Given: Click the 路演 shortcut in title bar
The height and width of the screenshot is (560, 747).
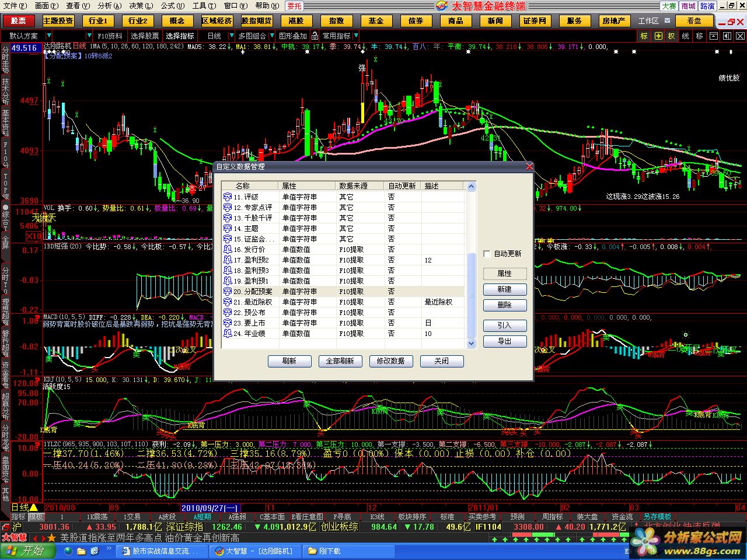Looking at the screenshot, I should pyautogui.click(x=707, y=6).
